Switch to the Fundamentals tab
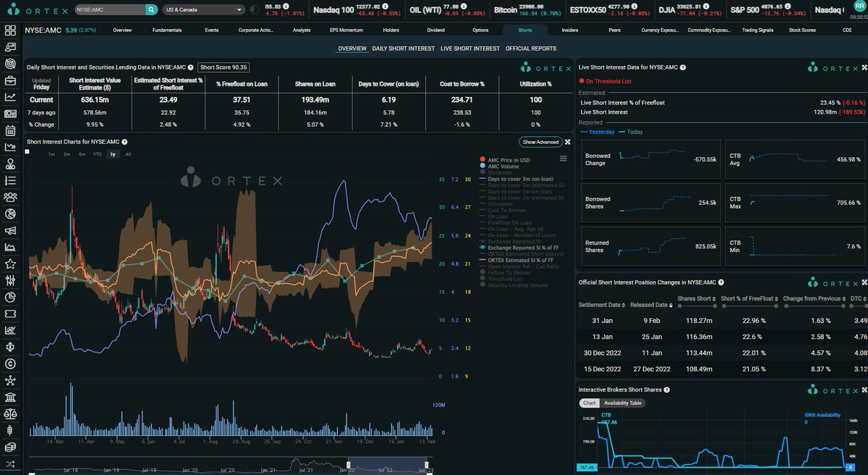 click(x=167, y=31)
